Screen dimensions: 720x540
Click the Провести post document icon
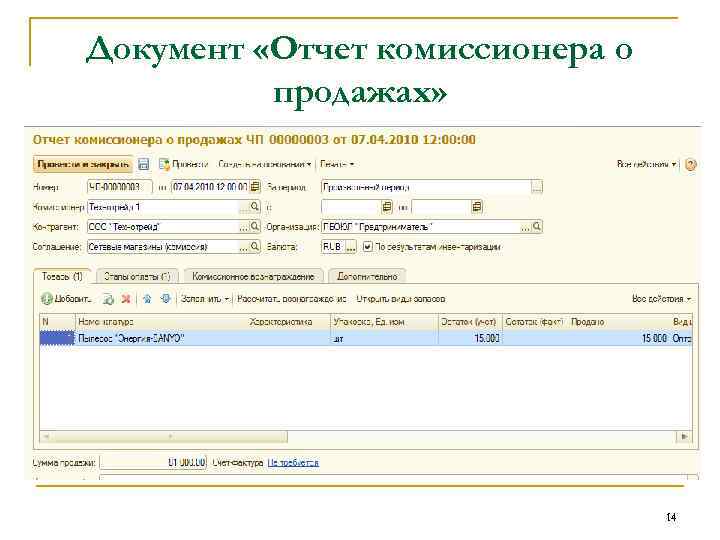pos(164,164)
